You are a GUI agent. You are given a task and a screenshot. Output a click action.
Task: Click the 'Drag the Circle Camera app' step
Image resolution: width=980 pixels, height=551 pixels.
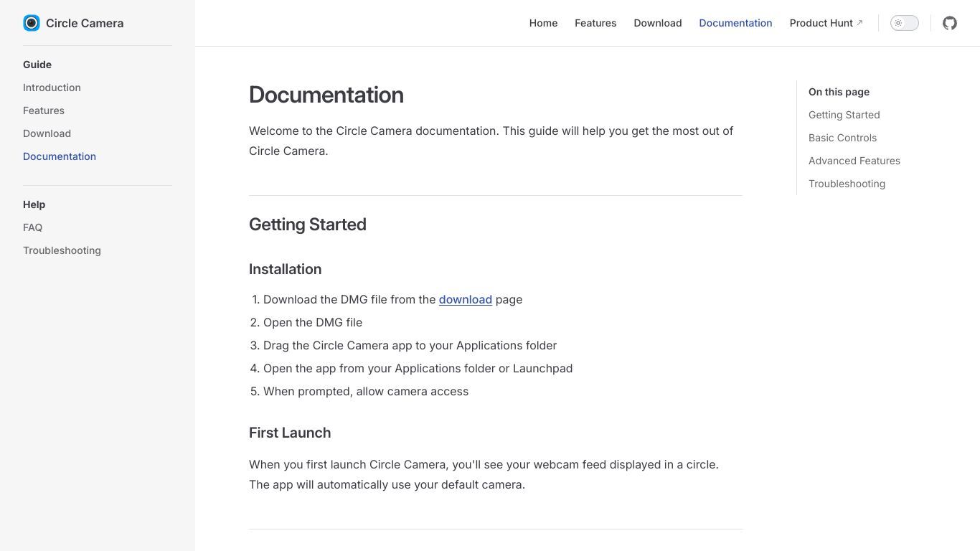(x=410, y=345)
